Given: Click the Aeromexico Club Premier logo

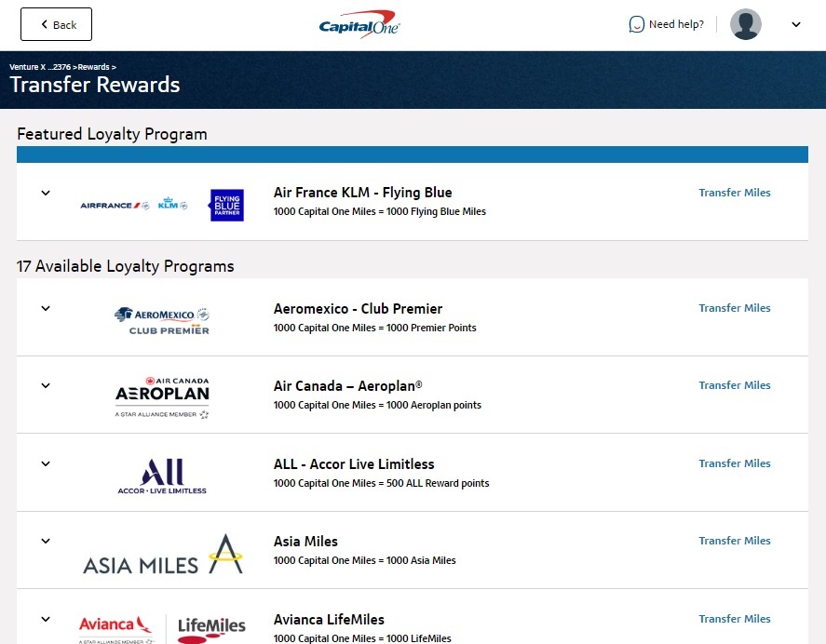Looking at the screenshot, I should [162, 321].
